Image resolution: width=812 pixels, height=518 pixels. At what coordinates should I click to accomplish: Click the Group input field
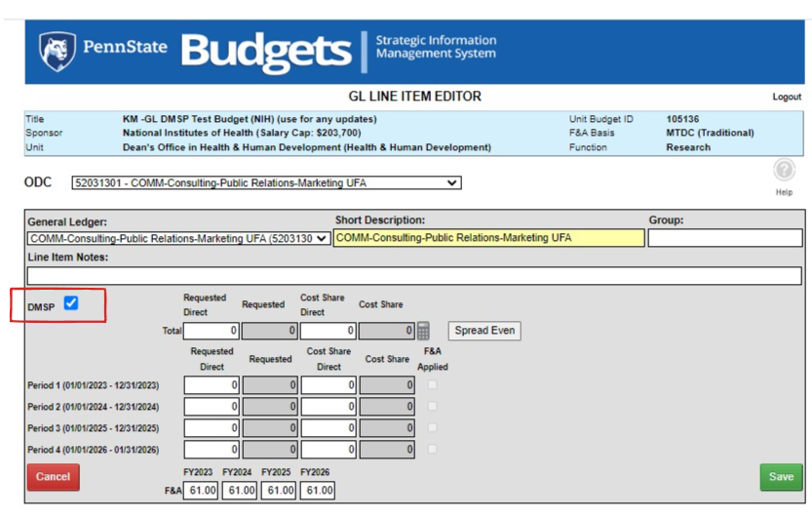(725, 238)
